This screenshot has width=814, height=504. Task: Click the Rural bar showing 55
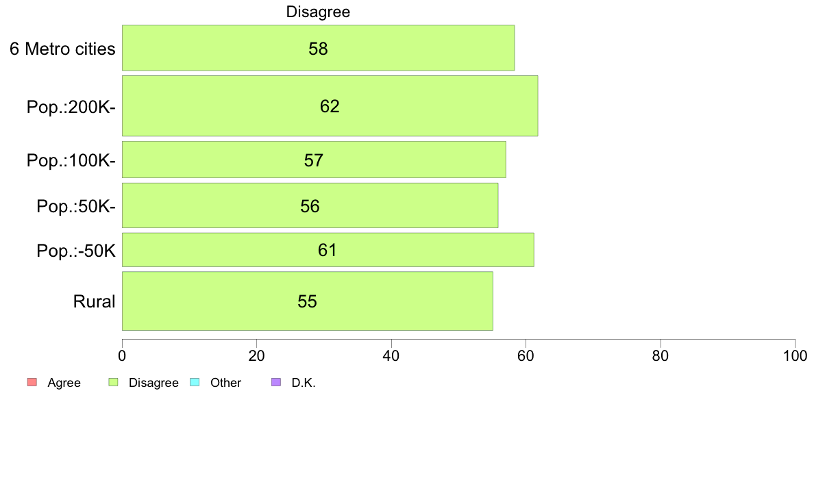308,301
